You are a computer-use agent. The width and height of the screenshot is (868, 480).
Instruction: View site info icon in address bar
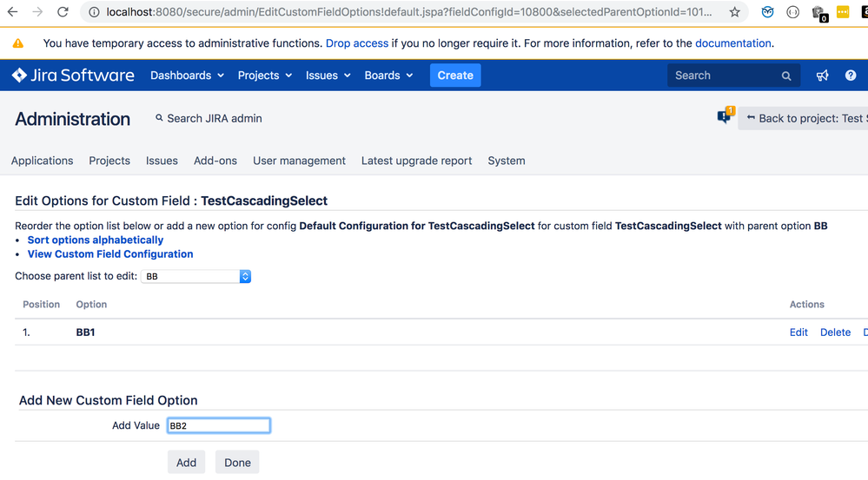pyautogui.click(x=94, y=12)
